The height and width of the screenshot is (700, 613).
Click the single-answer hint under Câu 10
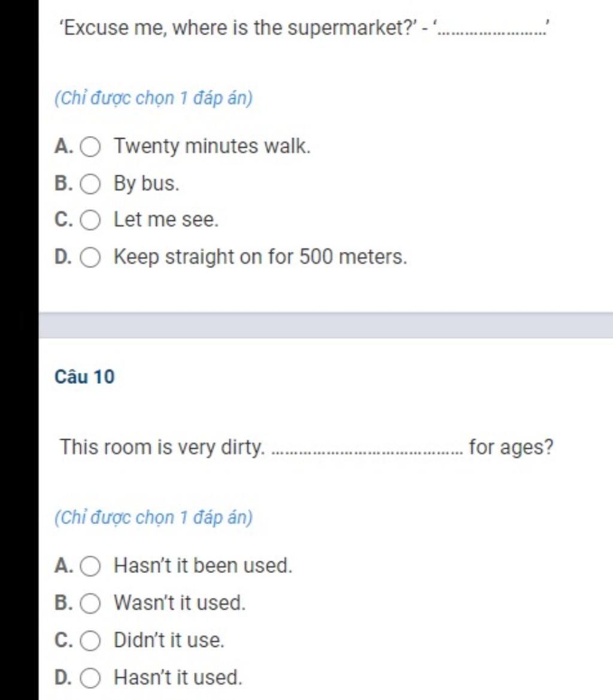[153, 518]
